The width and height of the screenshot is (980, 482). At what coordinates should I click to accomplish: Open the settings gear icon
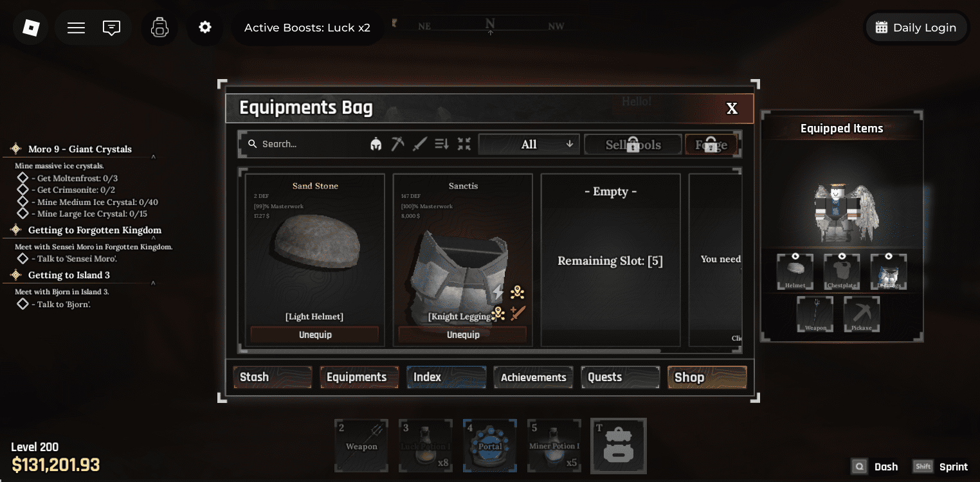pyautogui.click(x=205, y=28)
